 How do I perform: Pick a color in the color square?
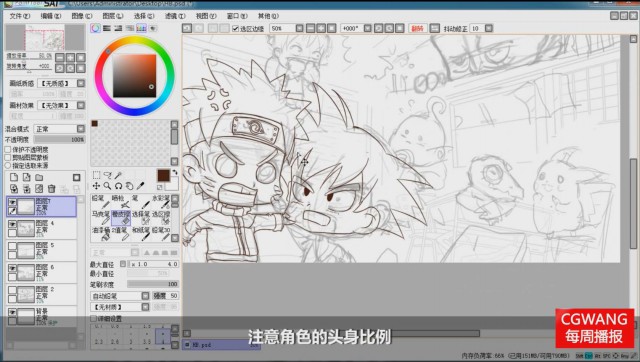tap(134, 76)
